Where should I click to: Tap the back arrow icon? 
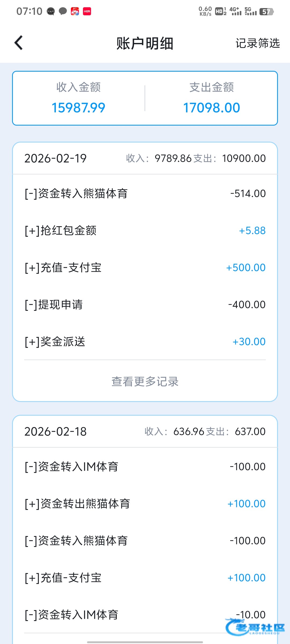[19, 43]
